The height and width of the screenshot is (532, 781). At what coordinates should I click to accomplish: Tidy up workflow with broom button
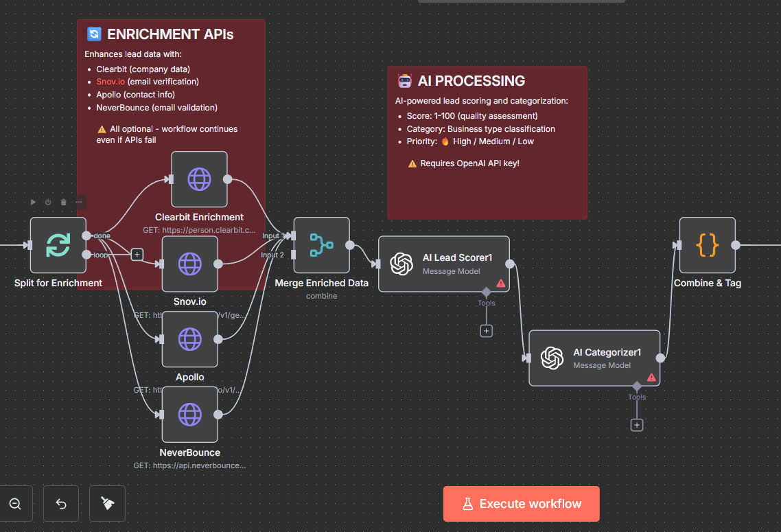pyautogui.click(x=107, y=504)
